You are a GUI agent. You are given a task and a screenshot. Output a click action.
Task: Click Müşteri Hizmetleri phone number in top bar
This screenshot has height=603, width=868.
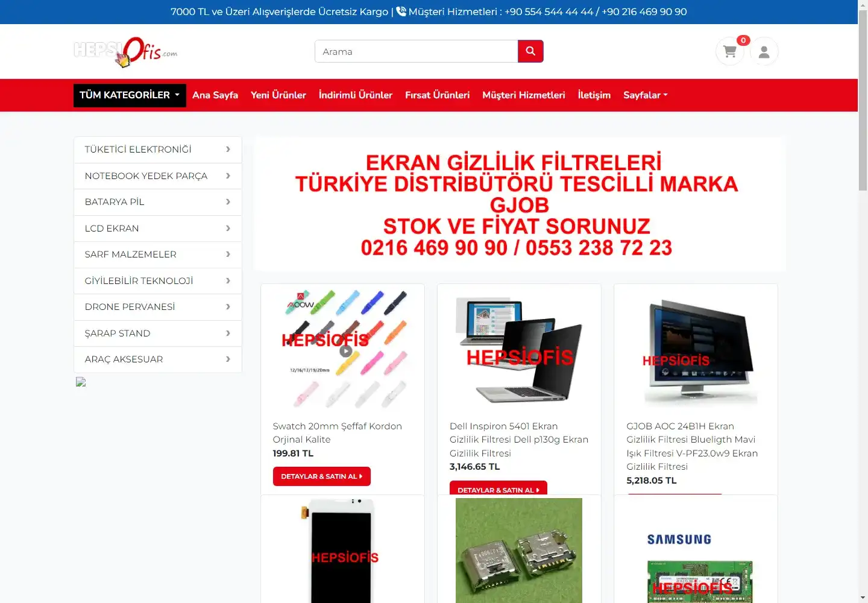(596, 11)
